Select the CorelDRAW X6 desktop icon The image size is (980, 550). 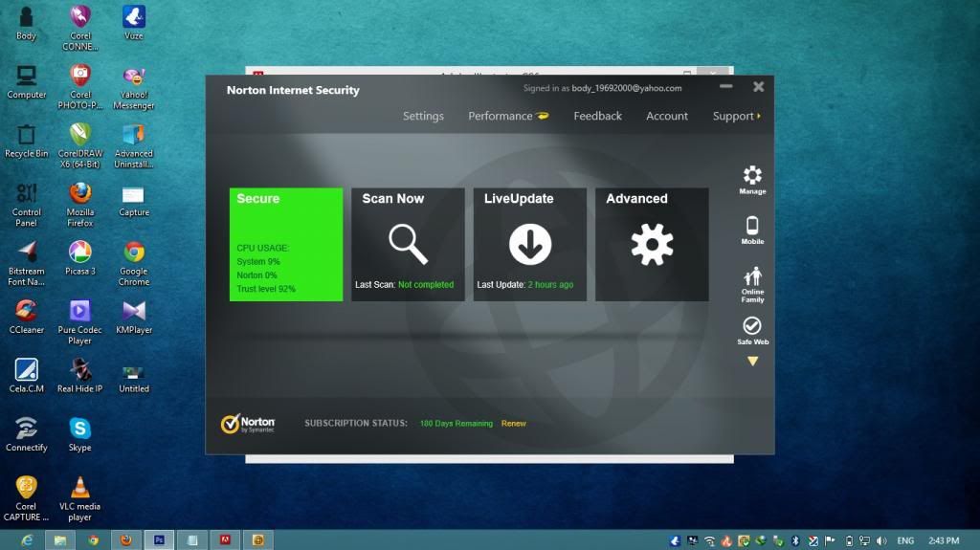click(80, 145)
